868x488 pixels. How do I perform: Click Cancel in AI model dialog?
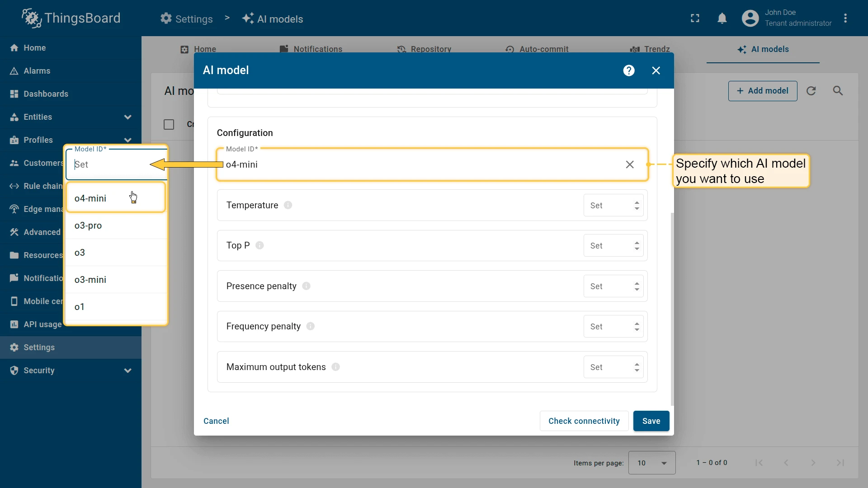tap(216, 421)
